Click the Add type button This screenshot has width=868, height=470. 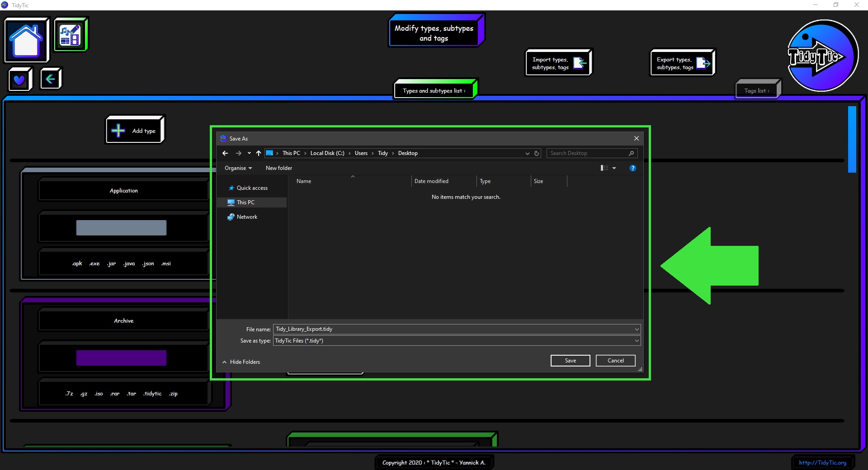click(x=134, y=131)
